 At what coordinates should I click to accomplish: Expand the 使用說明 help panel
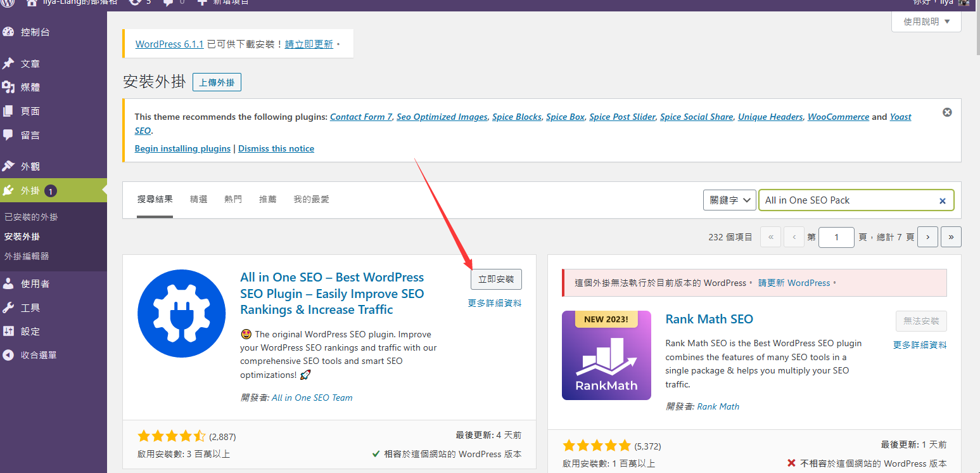click(x=926, y=22)
